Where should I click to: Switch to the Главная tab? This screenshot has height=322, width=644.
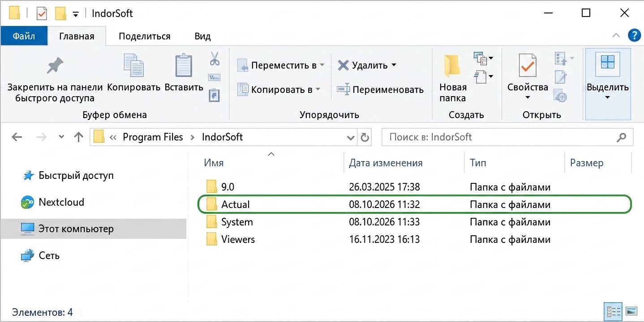77,36
